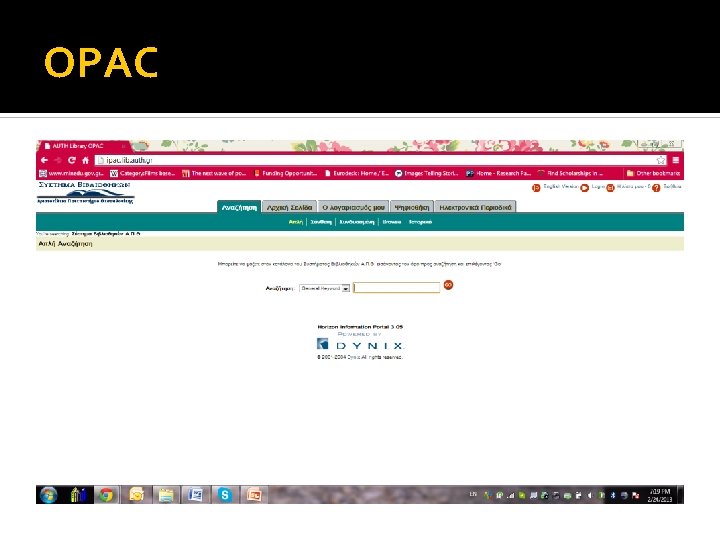Open the Home - Research Fa... bookmark
720x540 pixels.
pyautogui.click(x=498, y=173)
